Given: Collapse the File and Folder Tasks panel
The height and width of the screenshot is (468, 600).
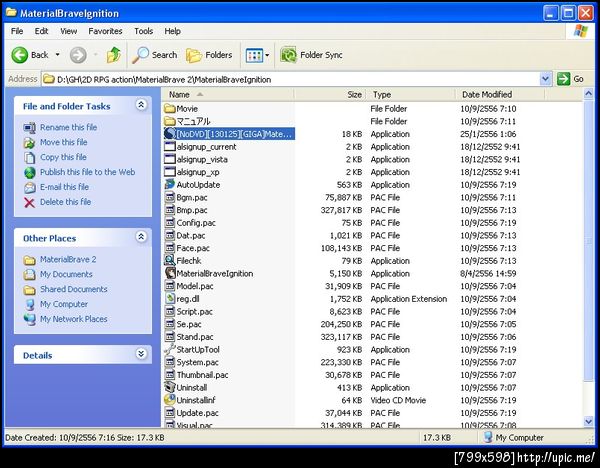Looking at the screenshot, I should 141,105.
